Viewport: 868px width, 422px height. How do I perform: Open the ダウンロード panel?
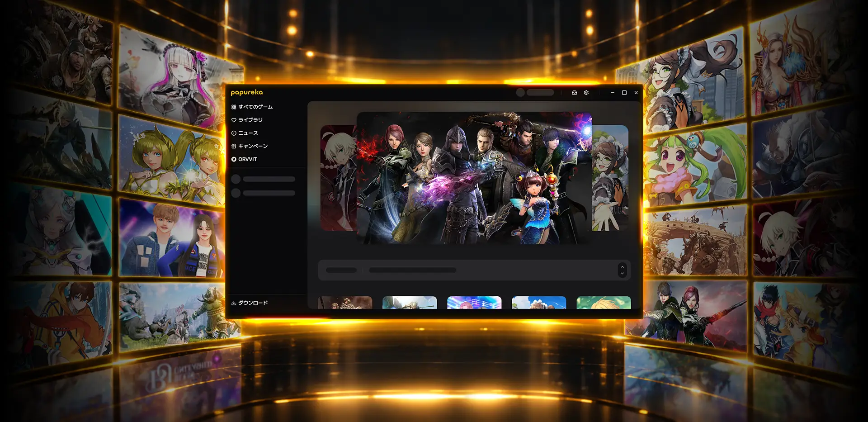pos(250,303)
